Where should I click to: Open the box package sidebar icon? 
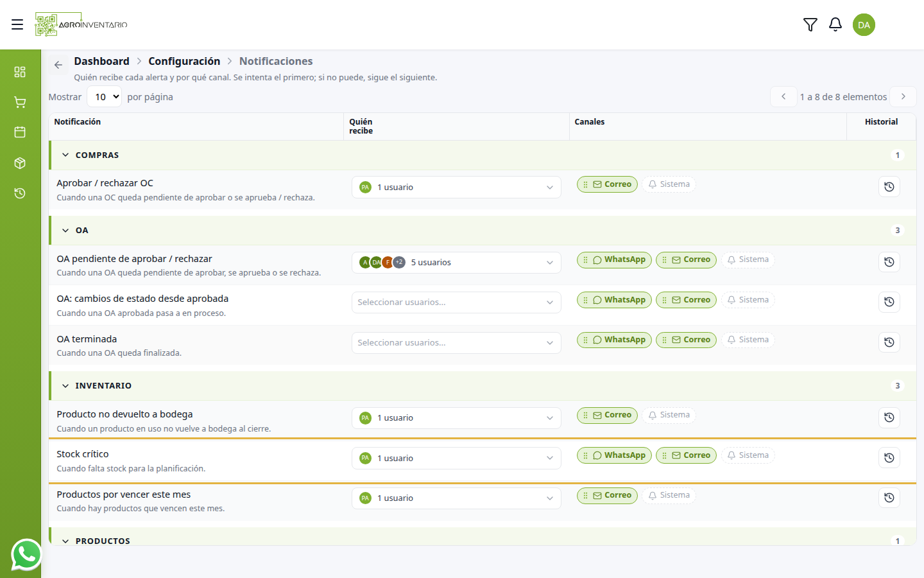(x=20, y=163)
